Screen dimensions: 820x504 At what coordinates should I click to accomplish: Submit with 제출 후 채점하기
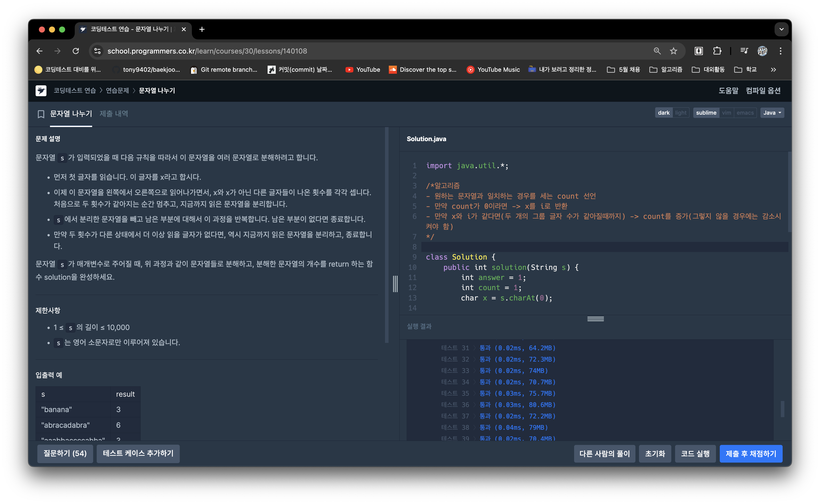coord(751,454)
